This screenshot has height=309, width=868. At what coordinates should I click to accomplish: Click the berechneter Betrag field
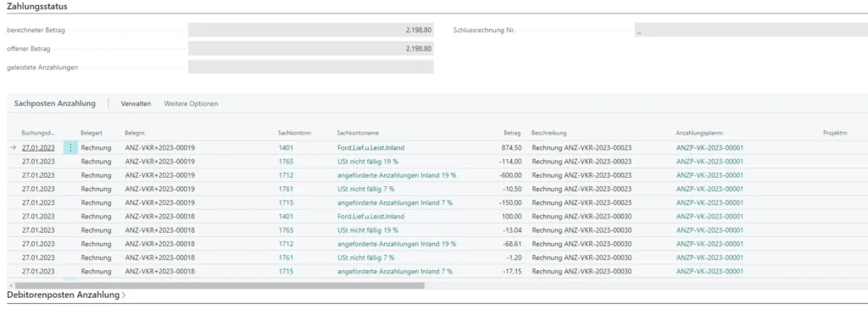coord(311,30)
